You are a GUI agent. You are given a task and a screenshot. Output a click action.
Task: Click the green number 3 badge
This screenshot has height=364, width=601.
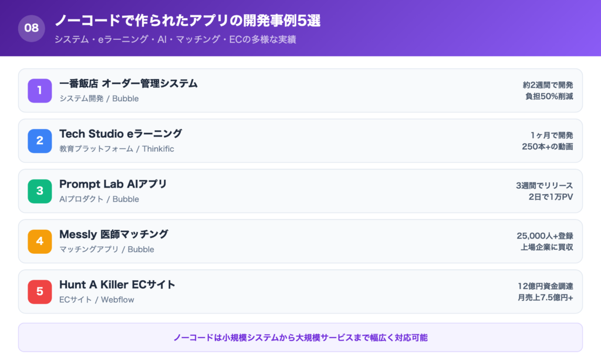pos(40,191)
